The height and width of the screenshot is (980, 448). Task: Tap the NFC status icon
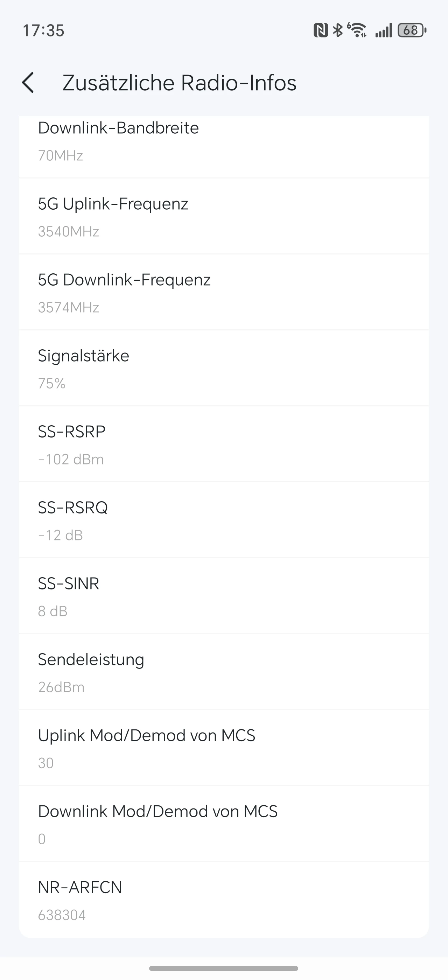321,30
